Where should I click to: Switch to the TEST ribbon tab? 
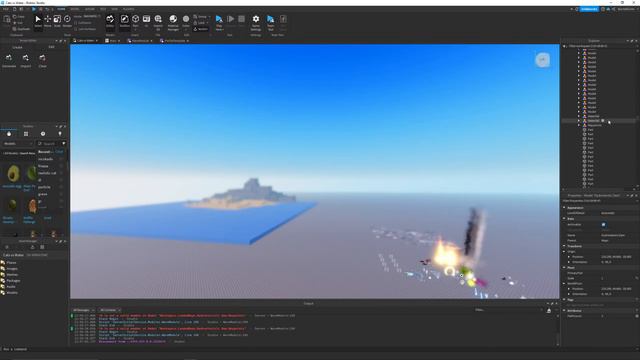tap(103, 9)
